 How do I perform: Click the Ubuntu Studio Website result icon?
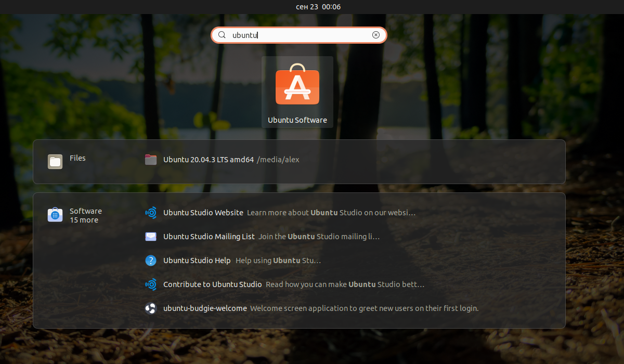151,213
